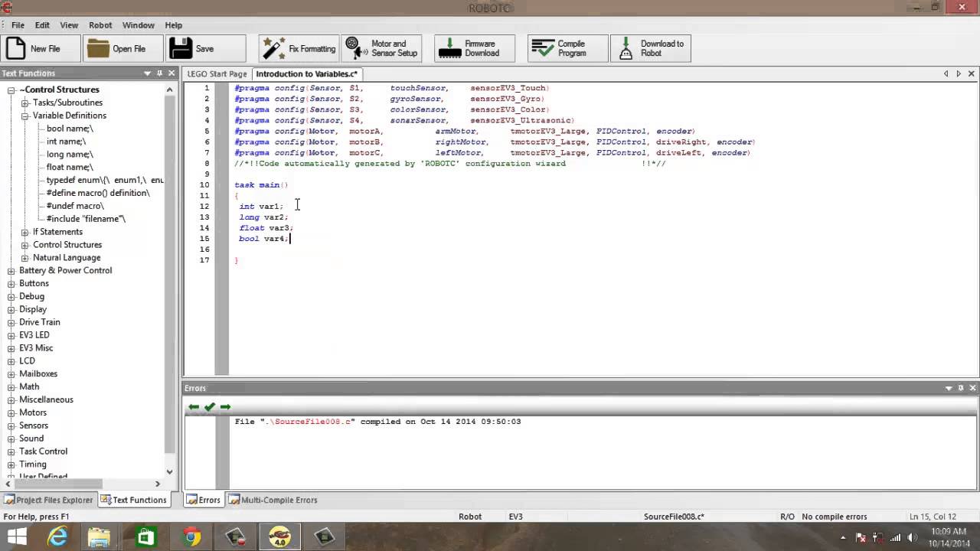Click the green checkmark in the Errors toolbar
The width and height of the screenshot is (980, 551).
coord(209,406)
